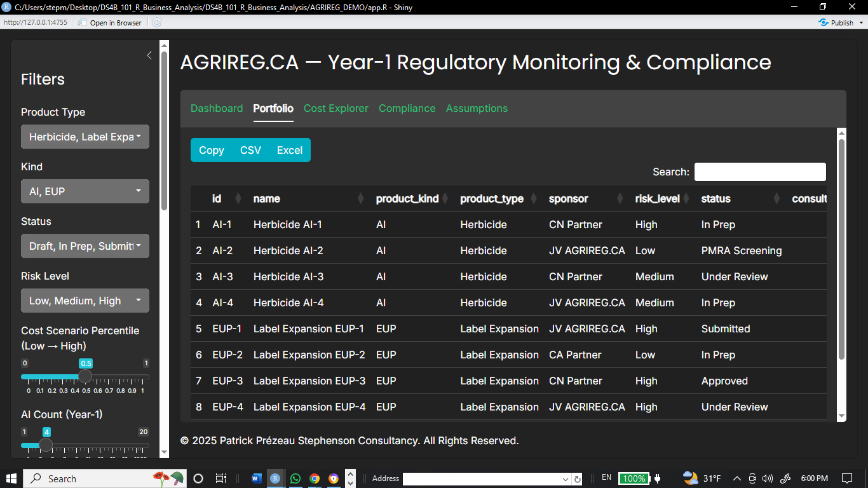
Task: Open the Status filter dropdown
Action: (x=85, y=246)
